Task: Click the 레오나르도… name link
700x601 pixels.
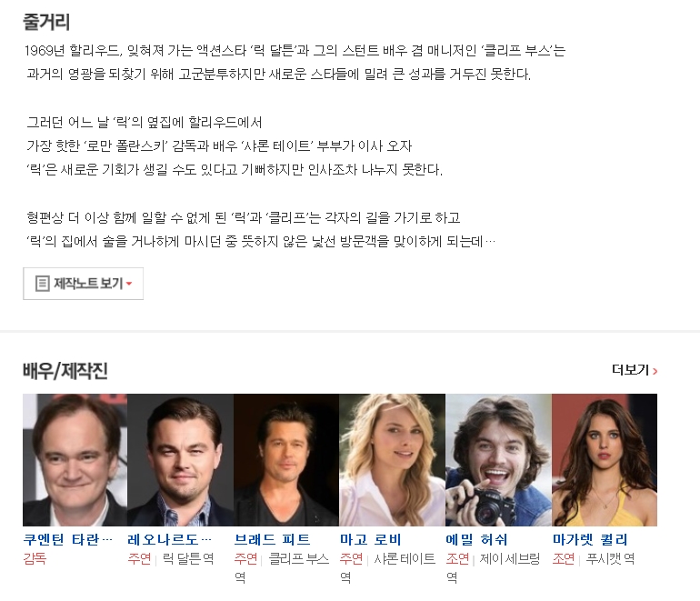Action: (x=170, y=539)
